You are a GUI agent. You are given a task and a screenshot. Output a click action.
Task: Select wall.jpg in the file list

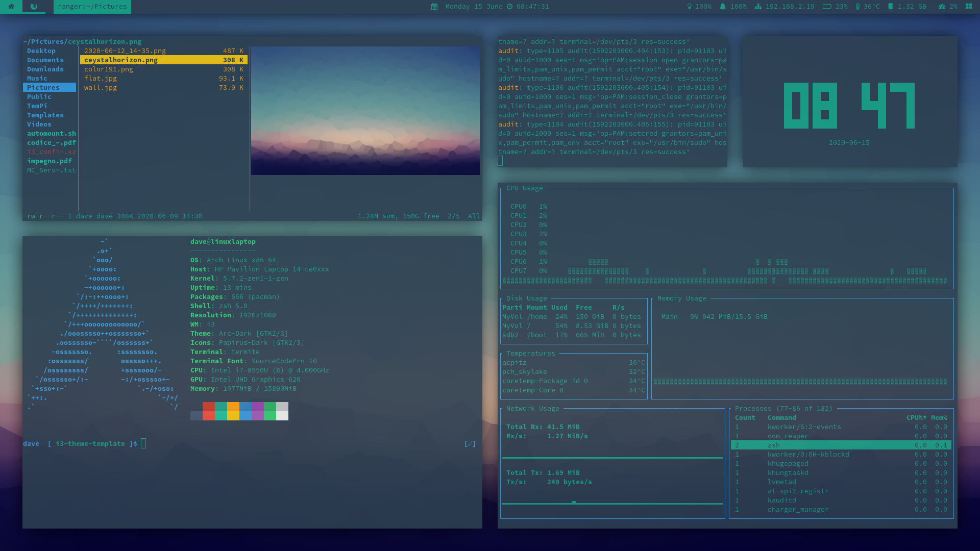click(x=100, y=87)
